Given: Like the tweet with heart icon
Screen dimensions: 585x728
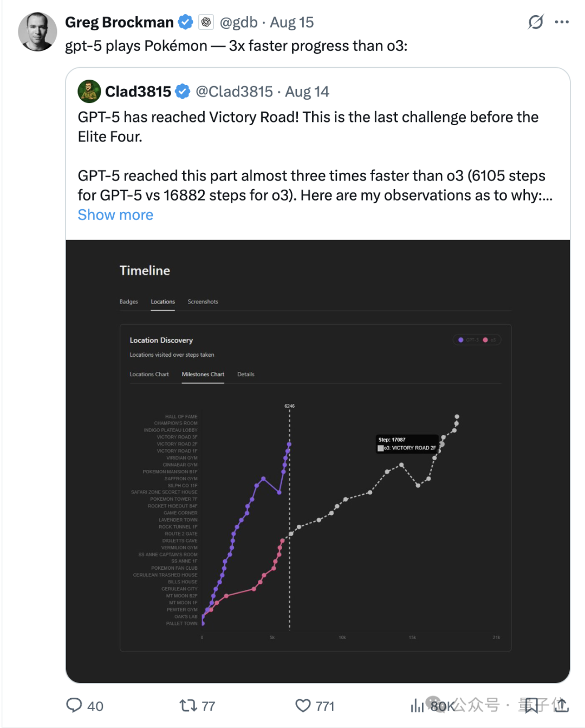Looking at the screenshot, I should pyautogui.click(x=303, y=705).
